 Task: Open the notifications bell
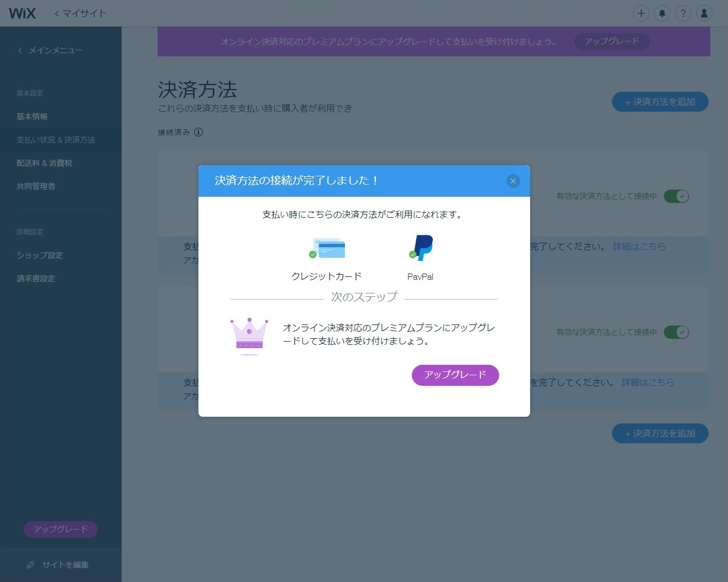662,13
